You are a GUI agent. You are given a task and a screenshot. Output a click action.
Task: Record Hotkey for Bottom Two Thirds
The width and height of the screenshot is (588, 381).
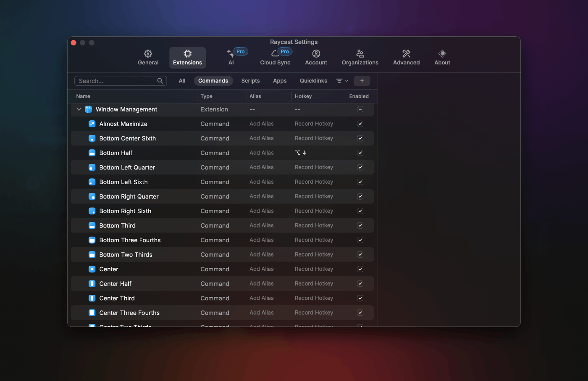pos(314,255)
